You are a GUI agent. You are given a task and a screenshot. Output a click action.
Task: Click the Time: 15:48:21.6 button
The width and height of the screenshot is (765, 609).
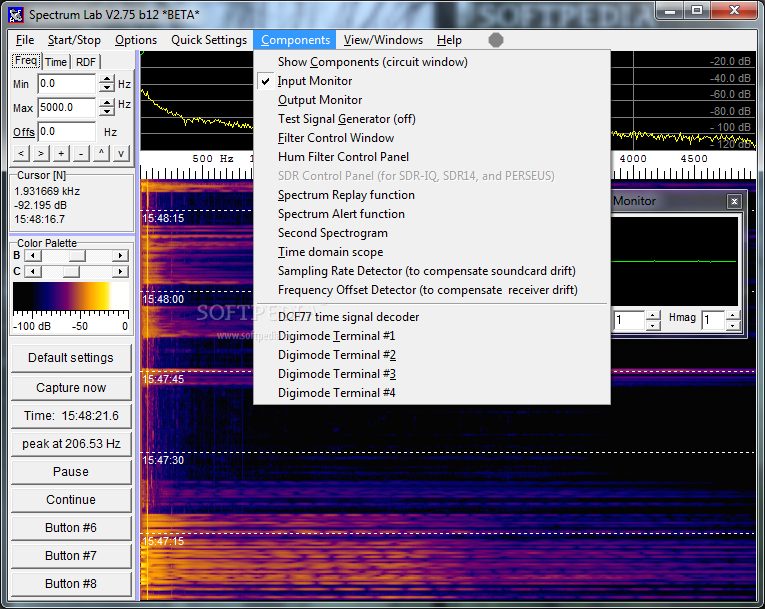[x=71, y=416]
